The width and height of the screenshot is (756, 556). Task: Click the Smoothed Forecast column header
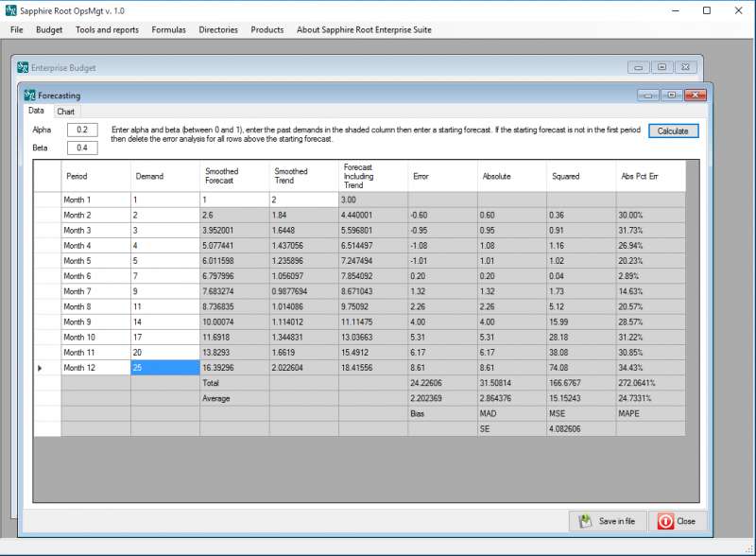pyautogui.click(x=234, y=176)
